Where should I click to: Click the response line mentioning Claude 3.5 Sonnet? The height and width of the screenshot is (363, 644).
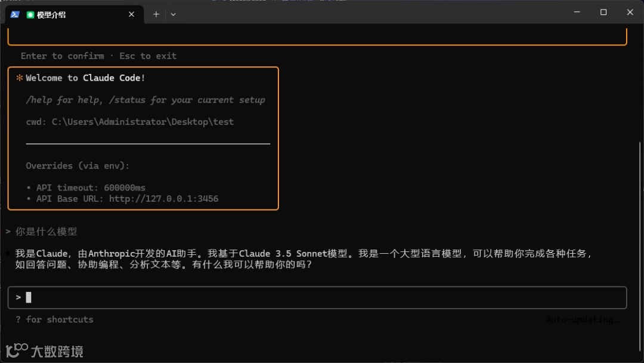tap(304, 253)
